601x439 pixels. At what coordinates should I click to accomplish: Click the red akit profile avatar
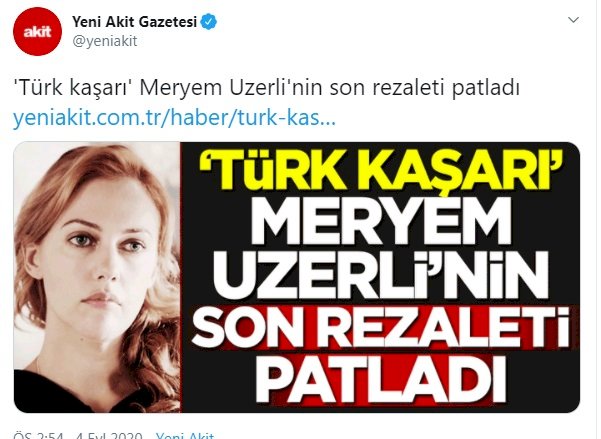click(37, 31)
